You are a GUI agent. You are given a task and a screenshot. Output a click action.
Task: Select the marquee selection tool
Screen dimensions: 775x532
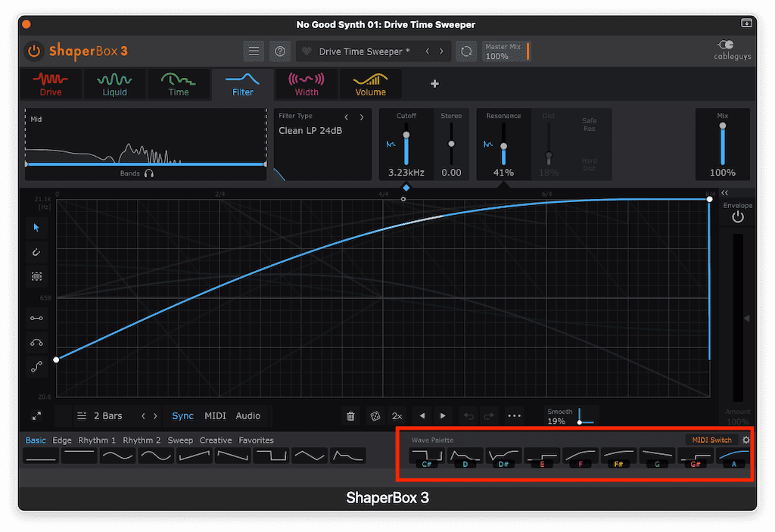pos(36,276)
